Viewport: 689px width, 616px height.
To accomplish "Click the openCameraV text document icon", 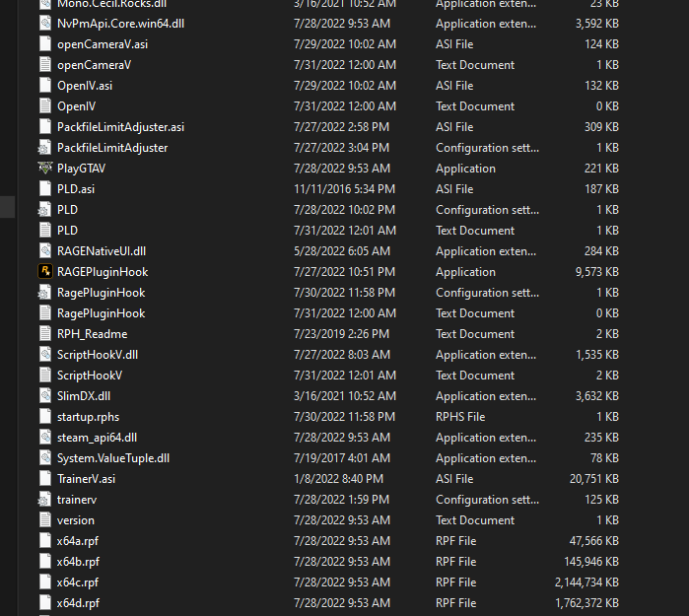I will click(x=44, y=65).
